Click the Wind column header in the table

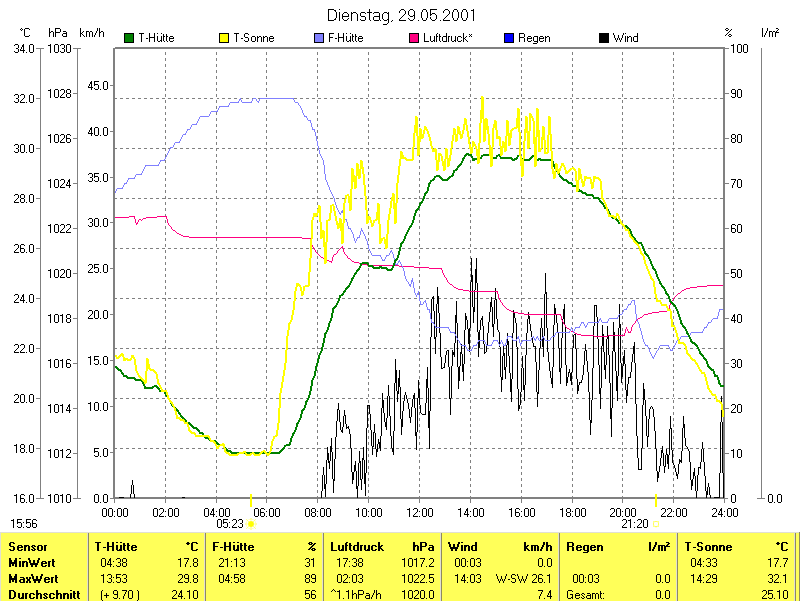(462, 547)
